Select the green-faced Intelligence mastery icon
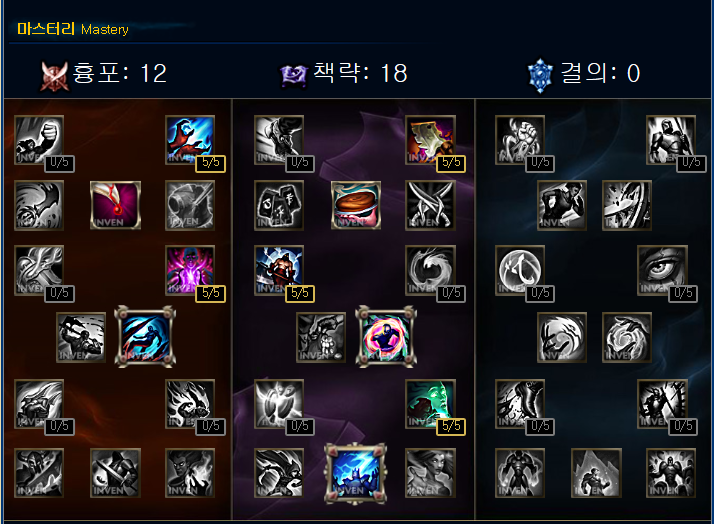 pyautogui.click(x=430, y=403)
